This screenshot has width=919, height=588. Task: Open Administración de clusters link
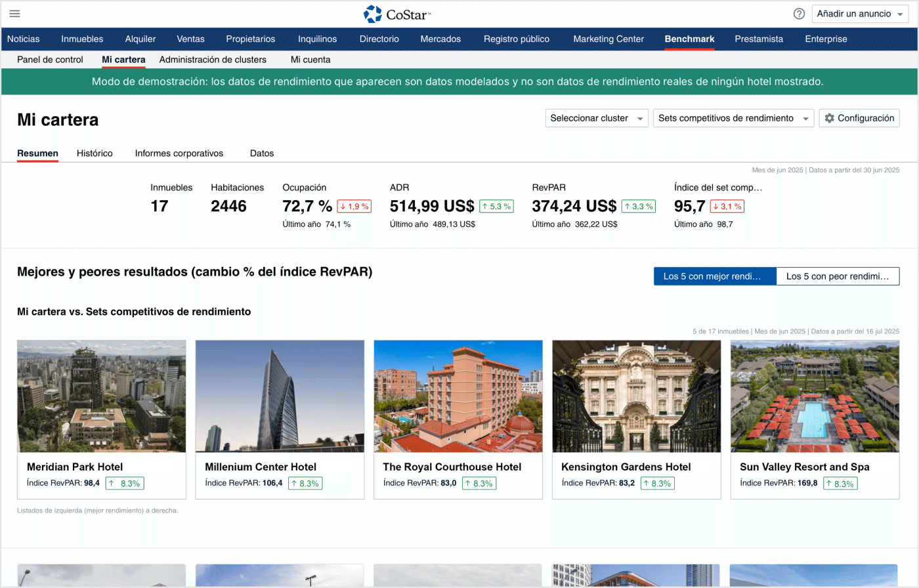coord(213,59)
